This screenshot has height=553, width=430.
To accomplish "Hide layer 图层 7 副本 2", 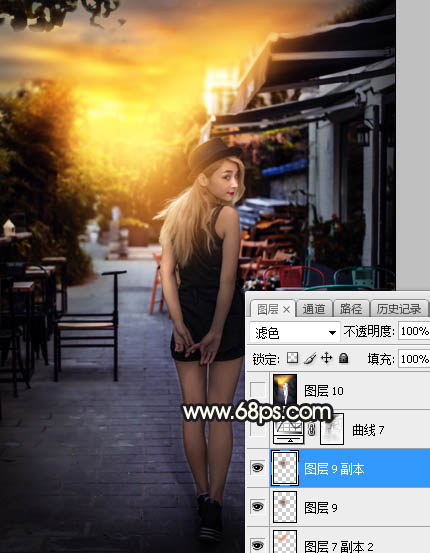I will pyautogui.click(x=258, y=545).
